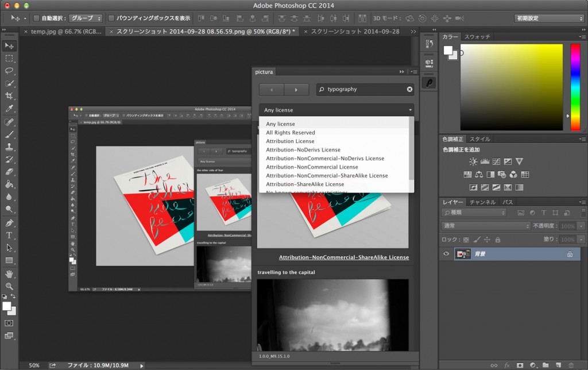
Task: Switch to the スウォッチ tab
Action: pyautogui.click(x=477, y=37)
